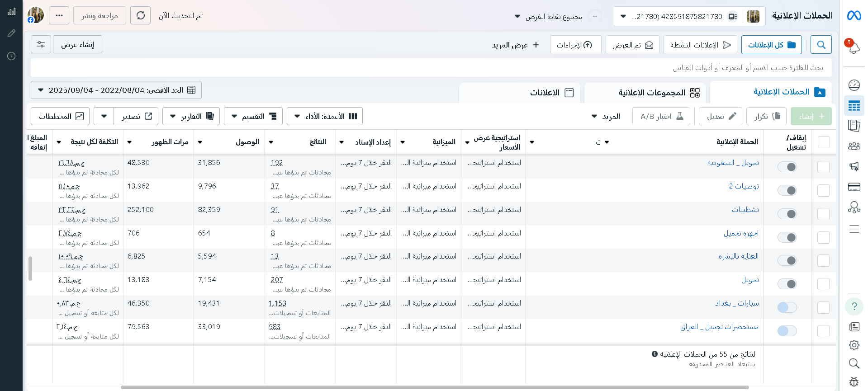Click the search magnifier icon in the filter bar
This screenshot has width=868, height=391.
[821, 45]
